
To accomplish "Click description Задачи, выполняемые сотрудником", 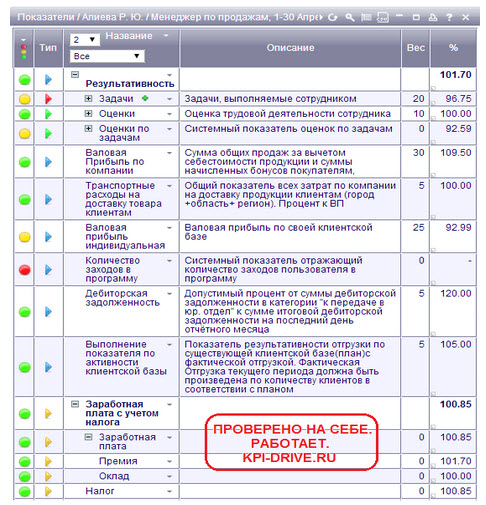I will coord(270,99).
